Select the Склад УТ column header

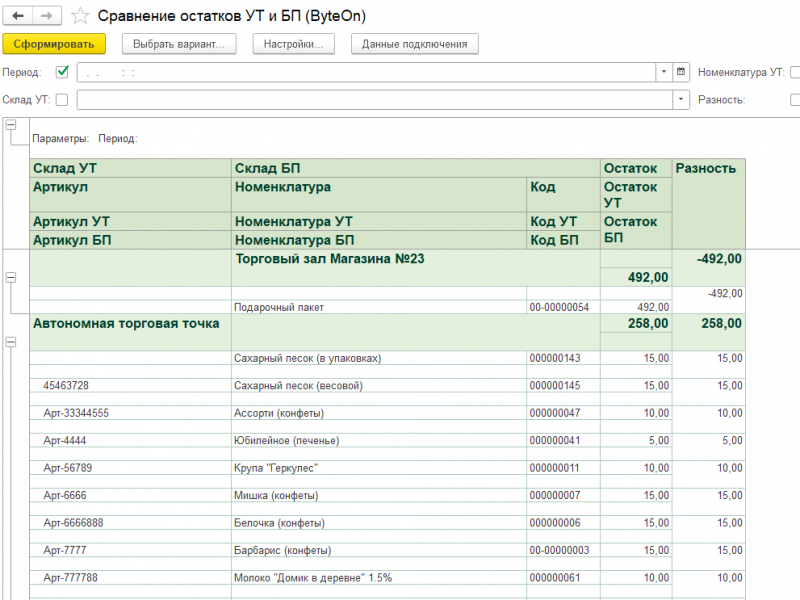click(131, 168)
